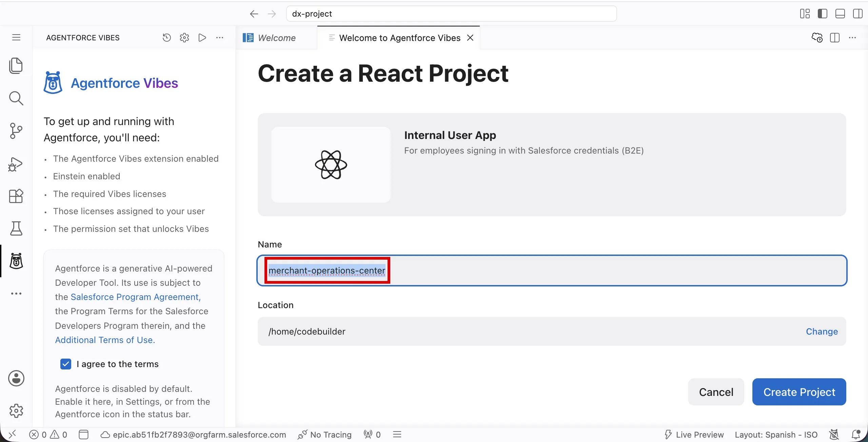Click the remote connection icon in status bar
Viewport: 868px width, 442px height.
[12, 434]
